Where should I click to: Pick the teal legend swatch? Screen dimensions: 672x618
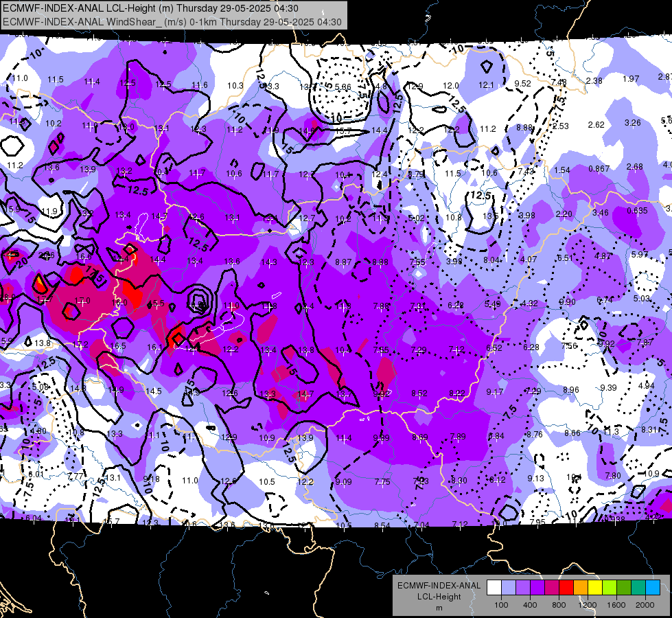pyautogui.click(x=638, y=588)
